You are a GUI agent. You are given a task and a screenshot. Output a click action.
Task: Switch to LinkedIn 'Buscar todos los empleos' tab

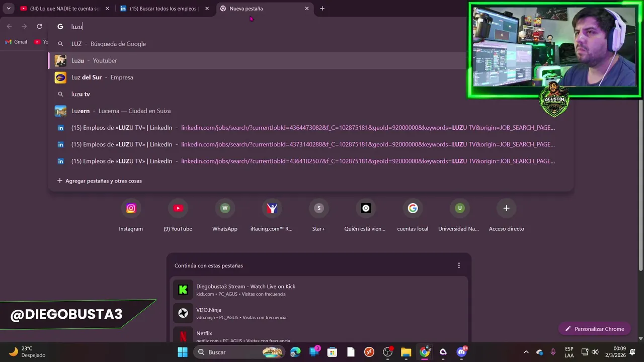[165, 9]
